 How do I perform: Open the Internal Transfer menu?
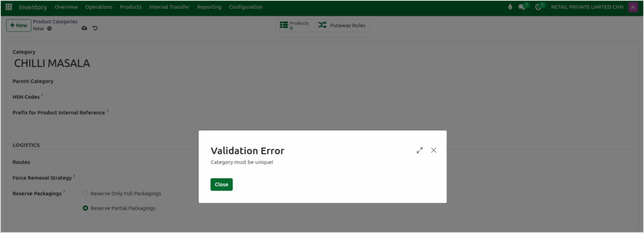pos(169,7)
